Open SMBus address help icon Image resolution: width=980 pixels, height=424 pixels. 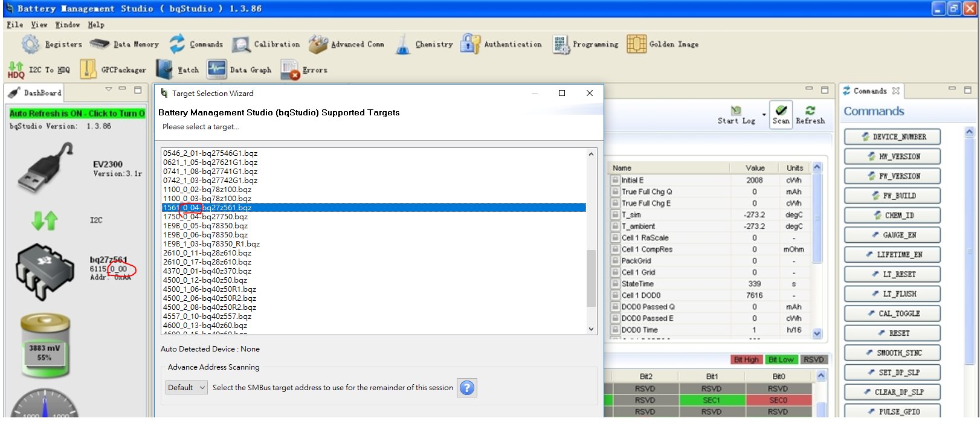[x=467, y=388]
